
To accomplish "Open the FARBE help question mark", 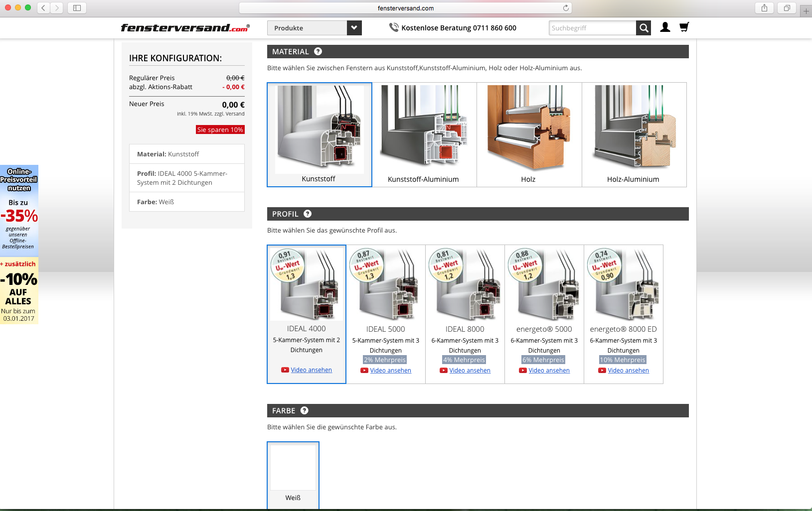I will (x=305, y=410).
